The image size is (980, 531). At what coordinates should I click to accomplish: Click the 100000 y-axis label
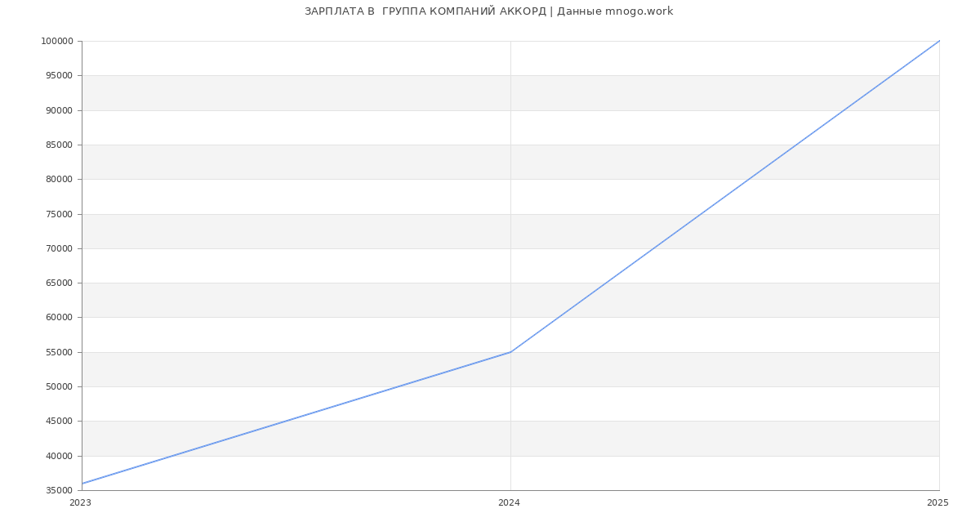(x=56, y=42)
